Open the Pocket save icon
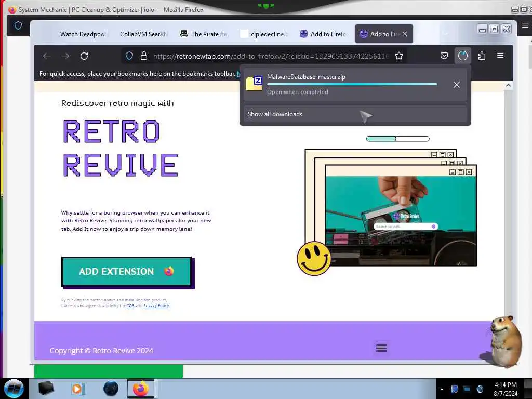This screenshot has height=399, width=532. (x=444, y=56)
